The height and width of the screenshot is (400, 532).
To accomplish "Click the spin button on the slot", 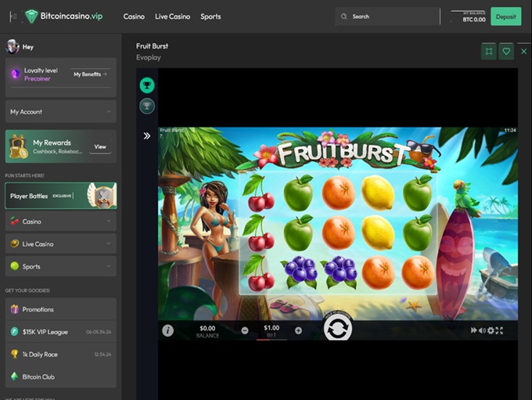I will (x=337, y=330).
